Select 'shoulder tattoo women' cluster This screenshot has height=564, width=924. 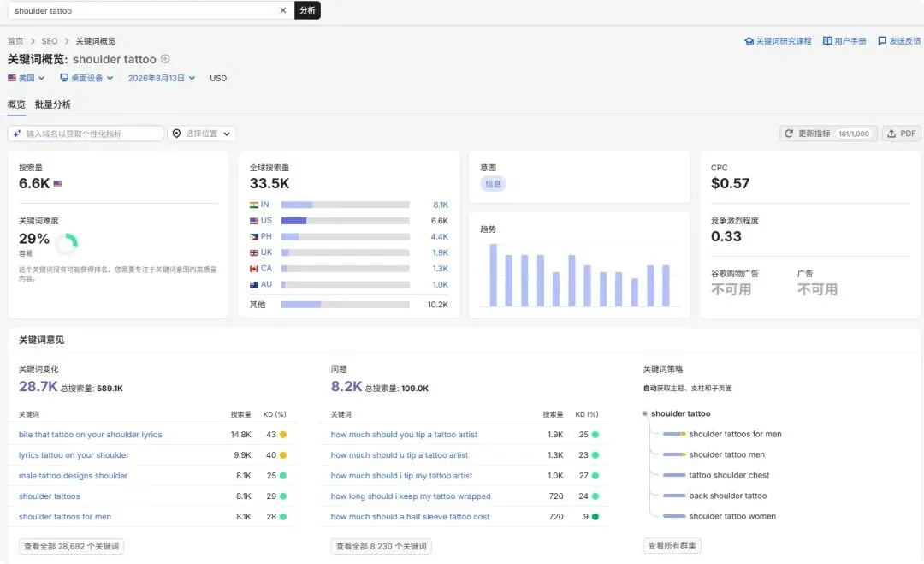731,516
